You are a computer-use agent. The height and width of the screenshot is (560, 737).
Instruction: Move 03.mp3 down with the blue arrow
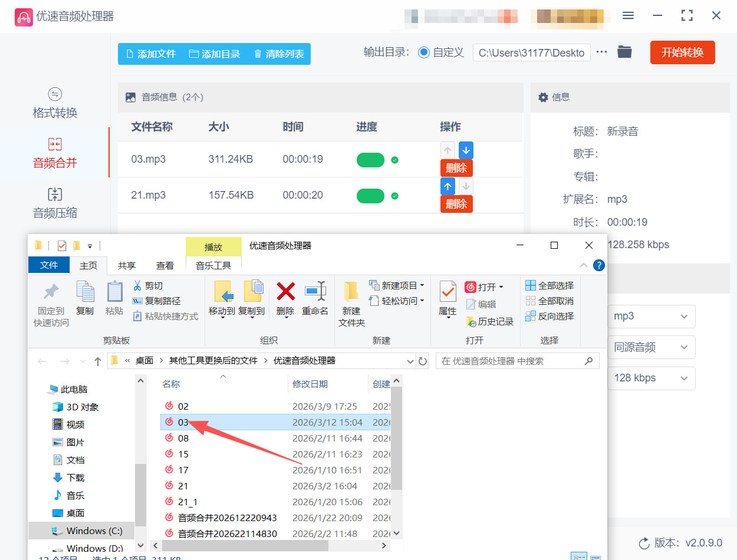click(466, 150)
